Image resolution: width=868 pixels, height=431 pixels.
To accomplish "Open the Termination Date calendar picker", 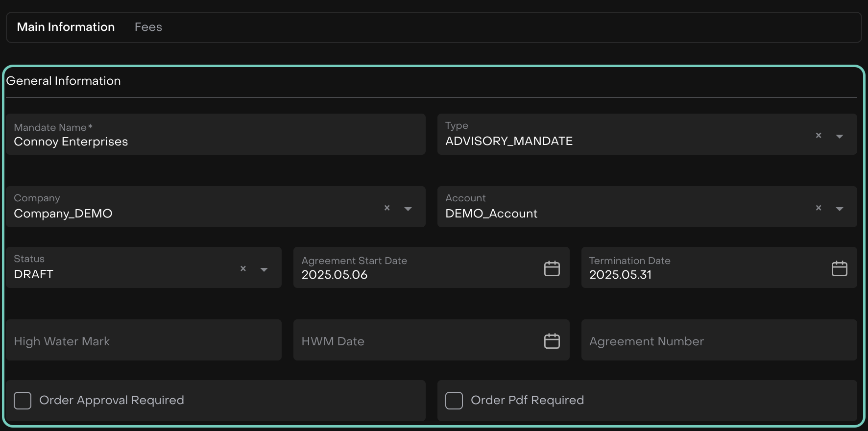I will pyautogui.click(x=839, y=268).
